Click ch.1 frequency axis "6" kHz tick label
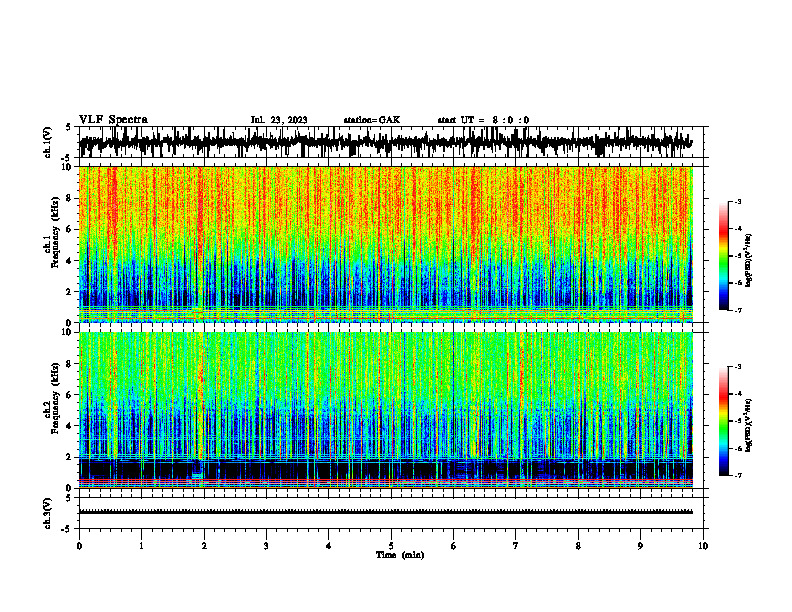Screen dimensions: 792x612 [69, 229]
